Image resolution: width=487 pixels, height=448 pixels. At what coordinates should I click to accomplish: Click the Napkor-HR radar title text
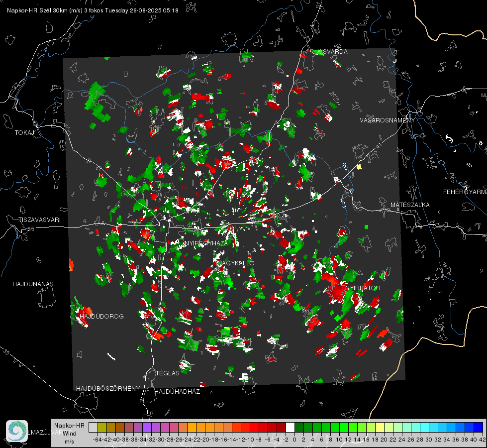click(x=93, y=10)
